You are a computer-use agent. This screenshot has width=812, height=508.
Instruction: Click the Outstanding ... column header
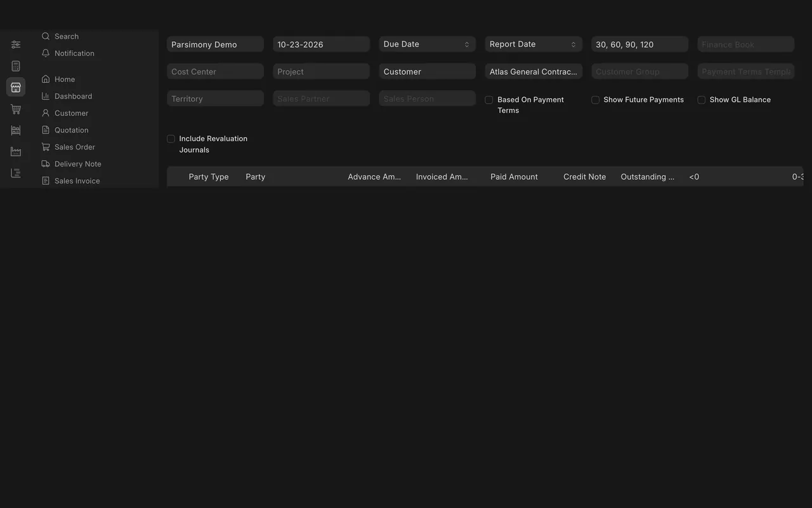[647, 177]
